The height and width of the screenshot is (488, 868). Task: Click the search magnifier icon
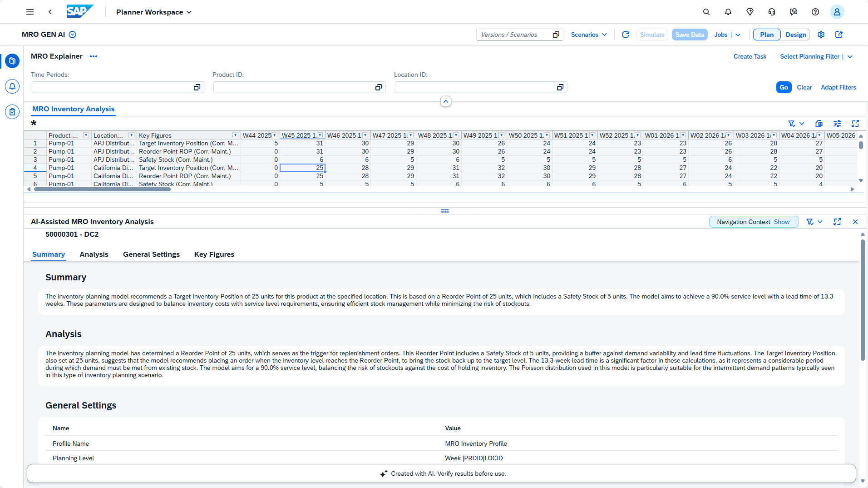706,12
